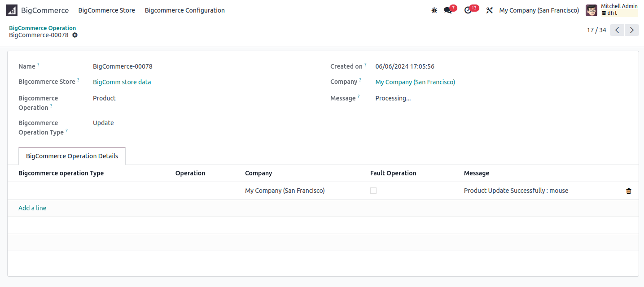The image size is (644, 287).
Task: Click the My Company cell in the table row
Action: pos(285,191)
